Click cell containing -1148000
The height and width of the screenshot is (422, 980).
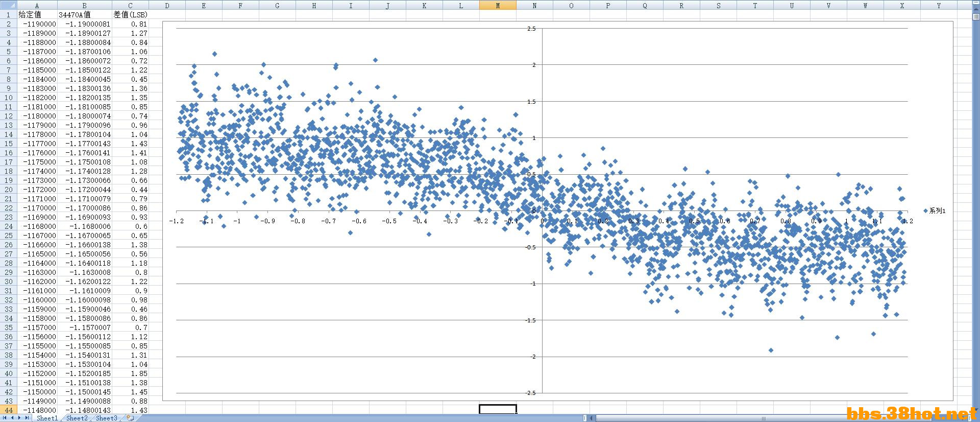coord(37,410)
